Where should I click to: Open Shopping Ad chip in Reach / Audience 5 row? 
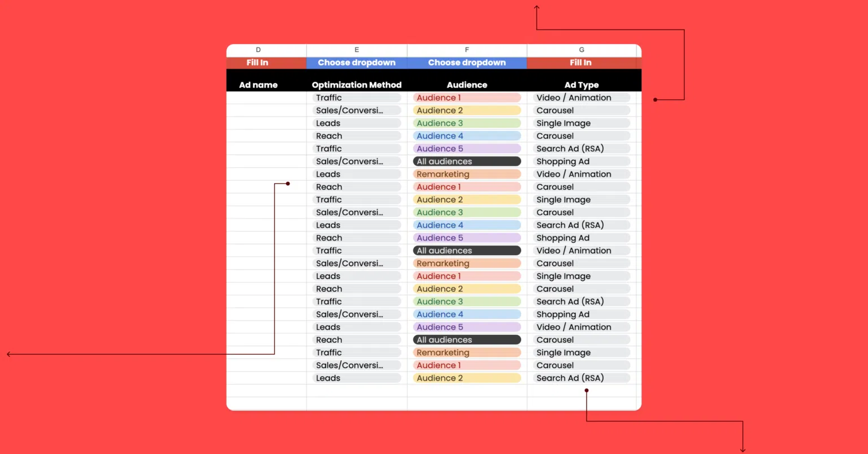tap(581, 238)
